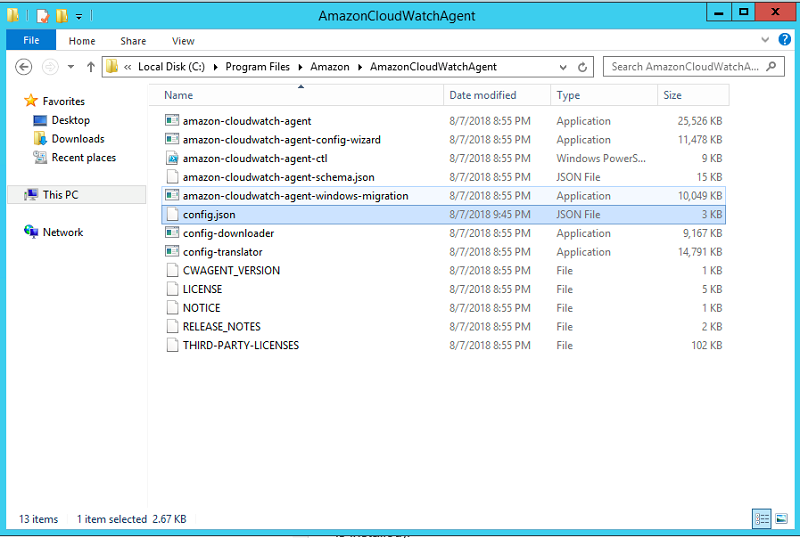Click the amazon-cloudwatch-agent-config-wizard file name

[x=282, y=139]
